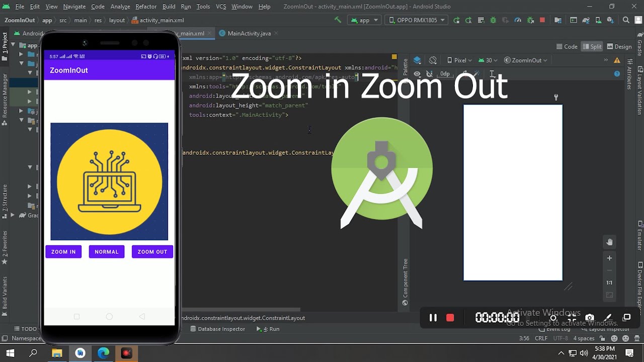Click the Search Everywhere magnifier icon
Image resolution: width=644 pixels, height=362 pixels.
pos(626,20)
